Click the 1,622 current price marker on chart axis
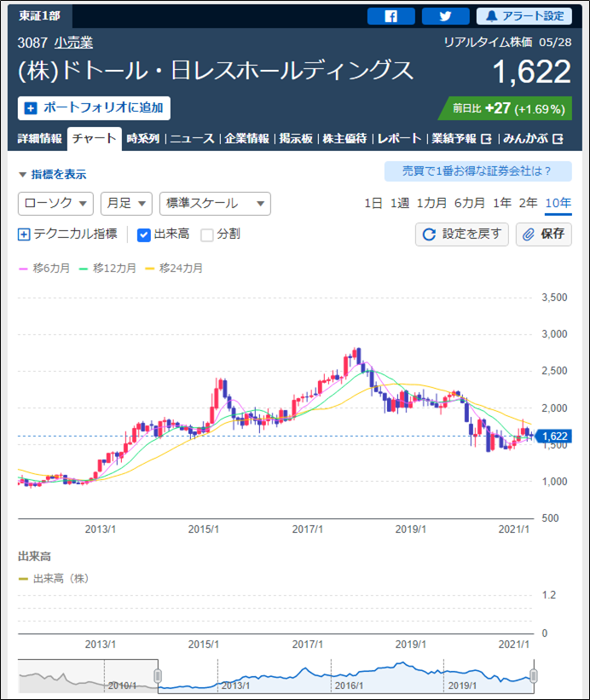 tap(553, 437)
